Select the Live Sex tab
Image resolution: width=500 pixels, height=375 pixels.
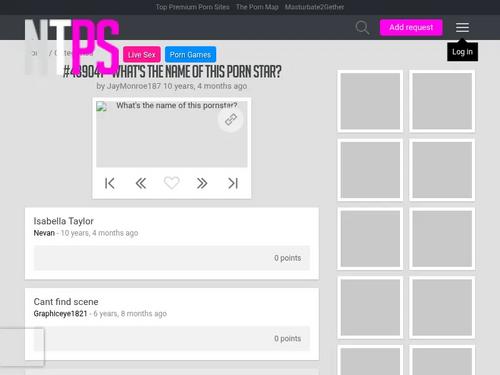point(142,55)
